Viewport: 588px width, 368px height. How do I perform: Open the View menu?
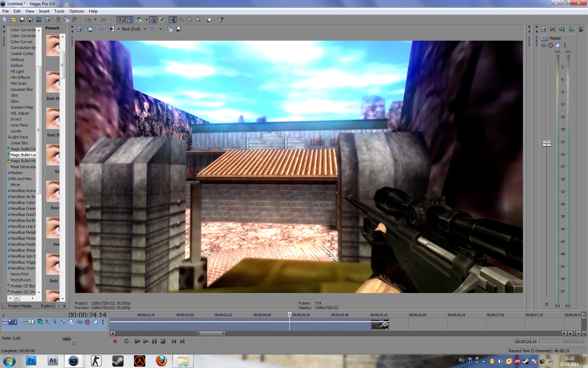click(x=30, y=11)
